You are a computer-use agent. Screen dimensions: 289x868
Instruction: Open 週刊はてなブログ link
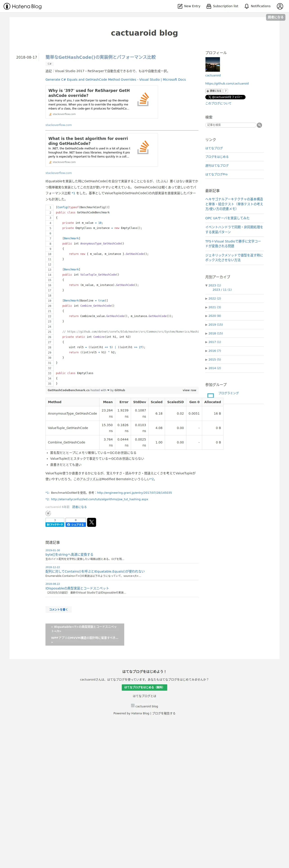217,165
